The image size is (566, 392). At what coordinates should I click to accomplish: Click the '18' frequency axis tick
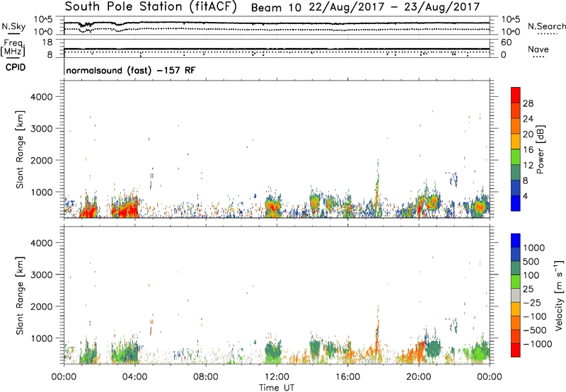coord(47,42)
